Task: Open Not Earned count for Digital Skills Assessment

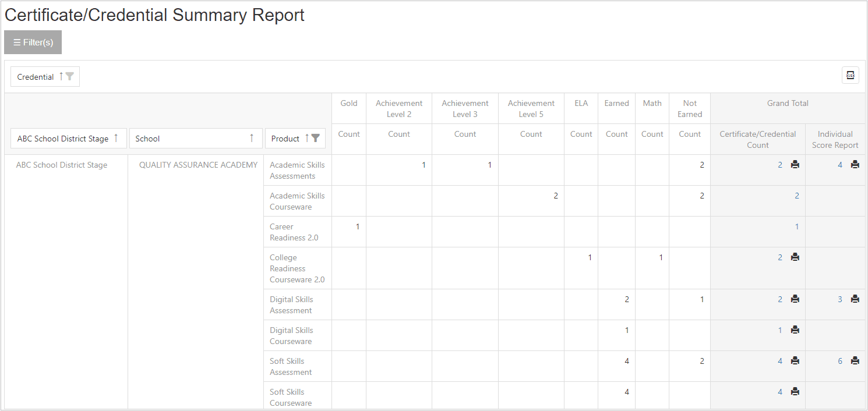Action: [x=702, y=299]
